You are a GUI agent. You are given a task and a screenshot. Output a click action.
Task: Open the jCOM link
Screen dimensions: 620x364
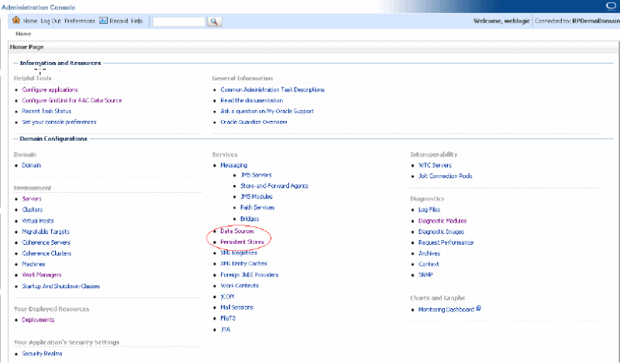click(227, 297)
